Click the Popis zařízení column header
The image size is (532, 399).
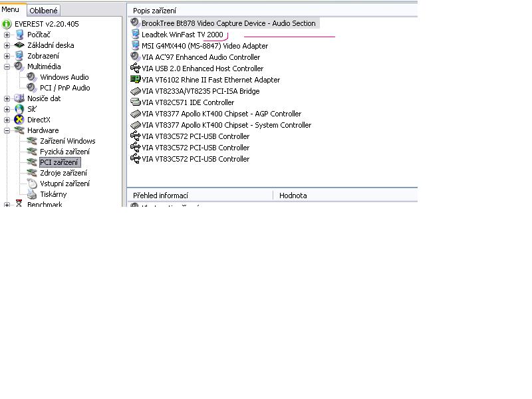click(154, 11)
